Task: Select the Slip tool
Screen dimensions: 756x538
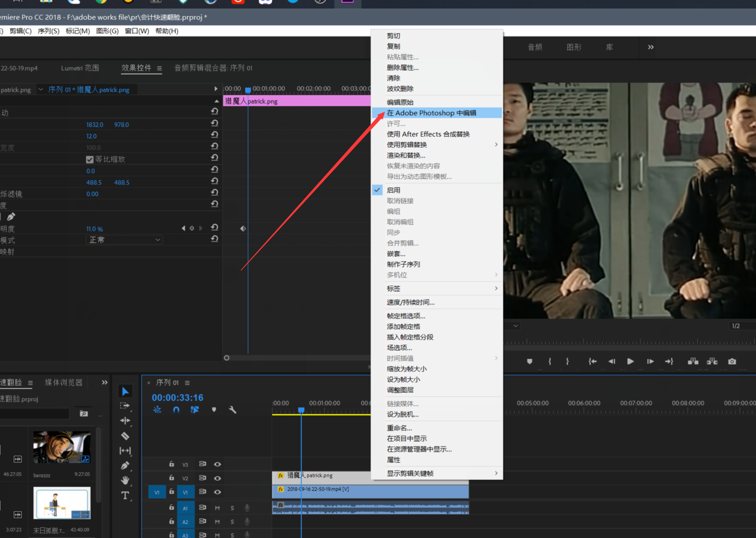Action: pos(125,450)
